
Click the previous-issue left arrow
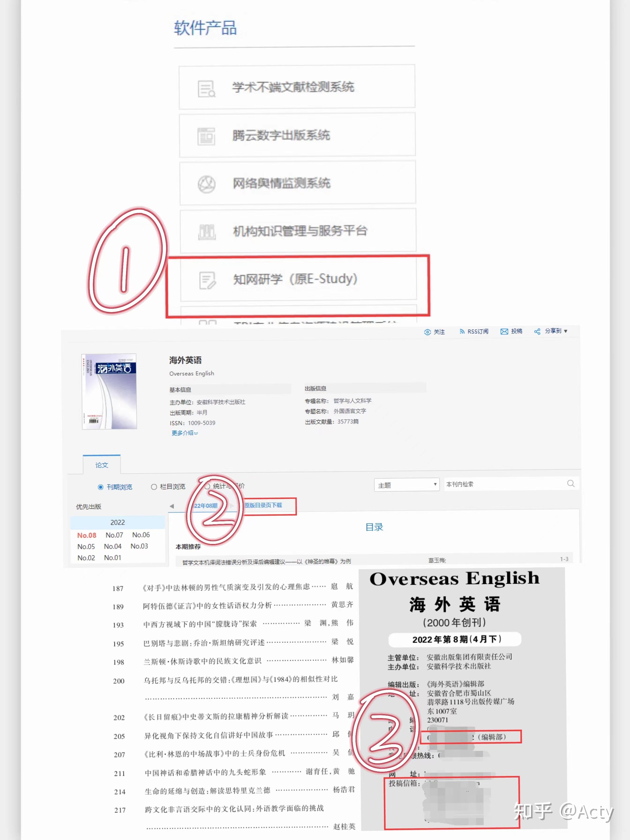point(172,506)
